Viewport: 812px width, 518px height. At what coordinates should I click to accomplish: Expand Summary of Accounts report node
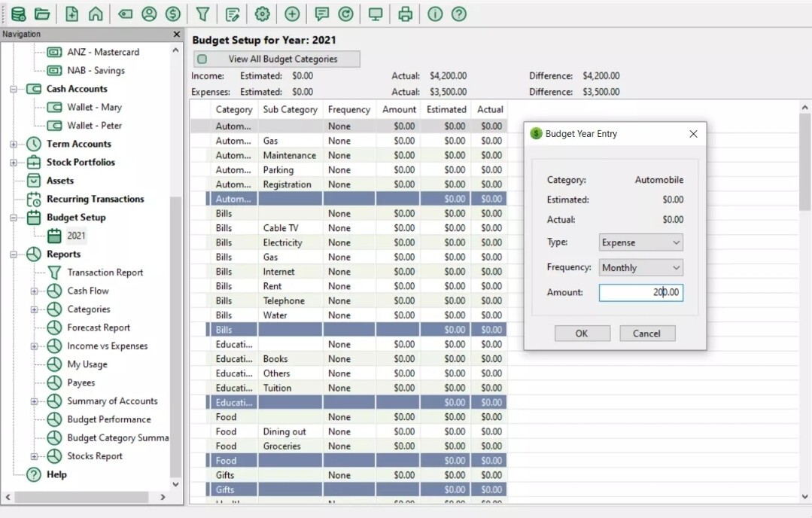click(34, 401)
